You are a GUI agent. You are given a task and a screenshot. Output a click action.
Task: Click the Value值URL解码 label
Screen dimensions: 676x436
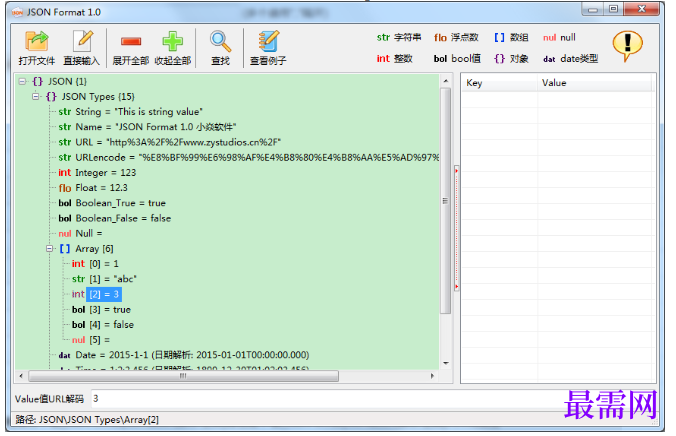(x=49, y=399)
